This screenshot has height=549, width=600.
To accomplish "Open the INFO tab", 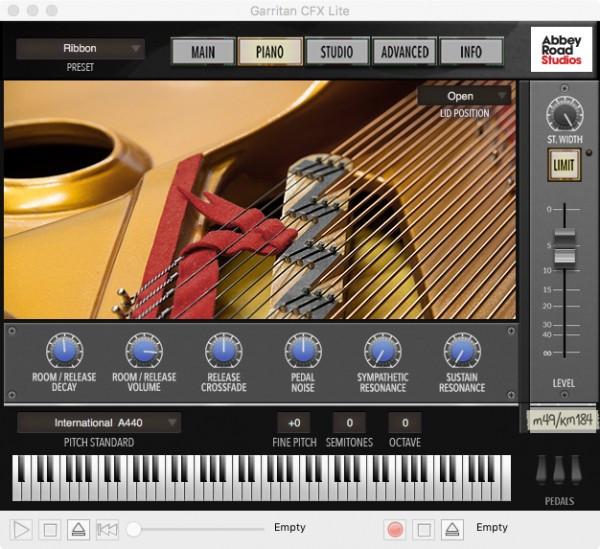I will [x=471, y=52].
